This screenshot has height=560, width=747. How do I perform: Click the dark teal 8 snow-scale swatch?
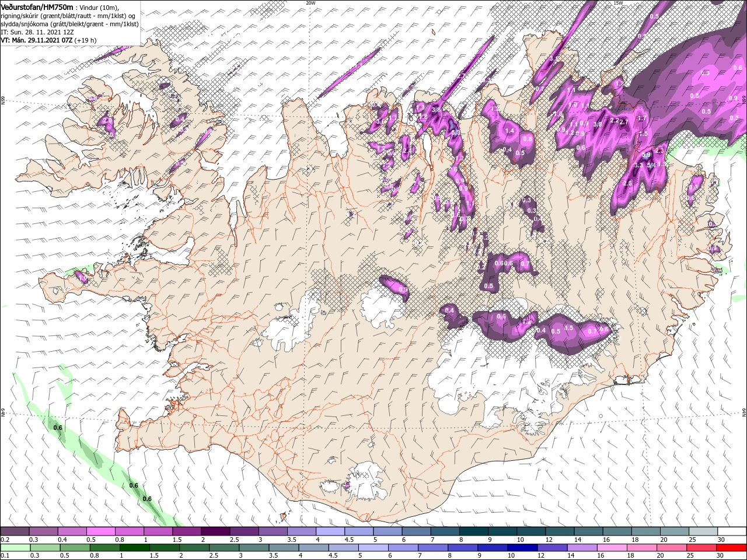pyautogui.click(x=473, y=531)
